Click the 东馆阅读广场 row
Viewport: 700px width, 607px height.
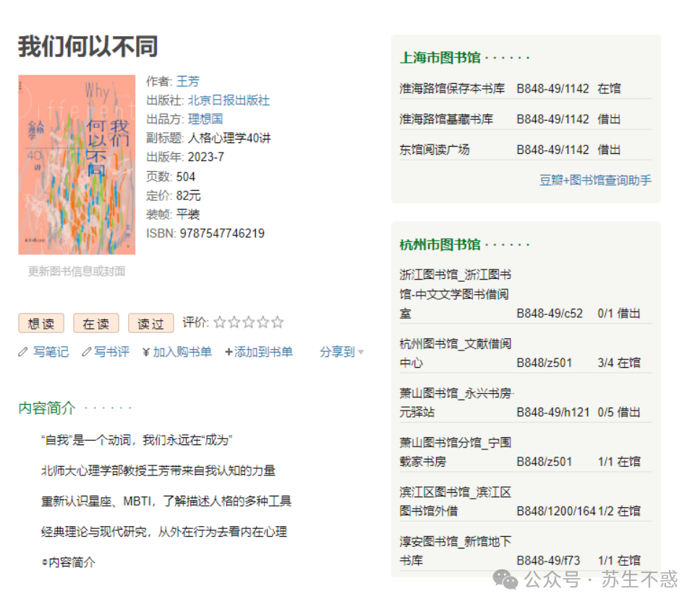(x=526, y=150)
